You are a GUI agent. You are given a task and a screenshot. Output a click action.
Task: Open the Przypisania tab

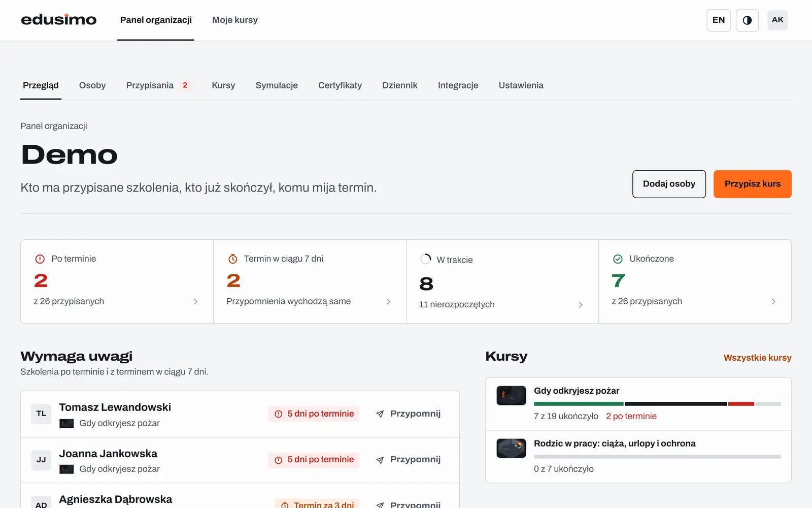point(158,85)
